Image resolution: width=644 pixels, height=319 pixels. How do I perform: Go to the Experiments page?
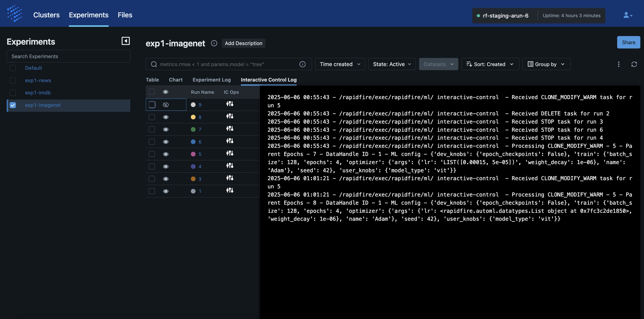[x=89, y=15]
